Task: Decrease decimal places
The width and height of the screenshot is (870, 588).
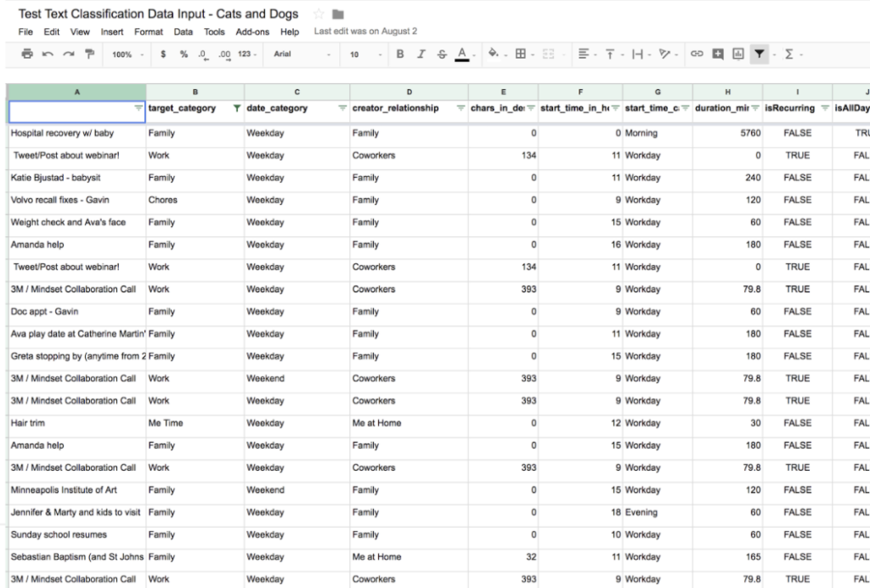Action: point(203,54)
